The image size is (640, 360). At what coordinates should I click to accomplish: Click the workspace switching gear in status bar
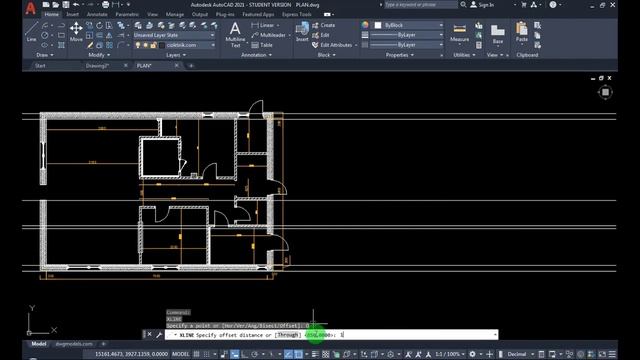tap(472, 354)
